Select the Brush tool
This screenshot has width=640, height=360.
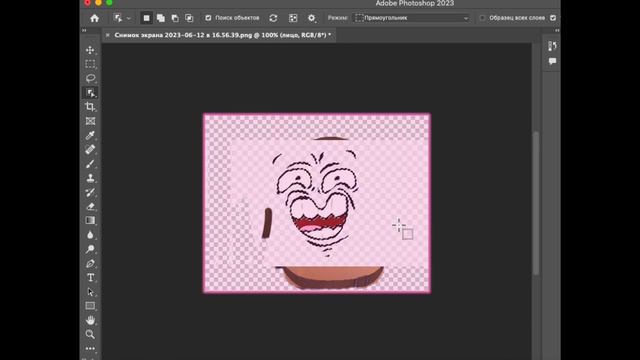click(x=90, y=164)
